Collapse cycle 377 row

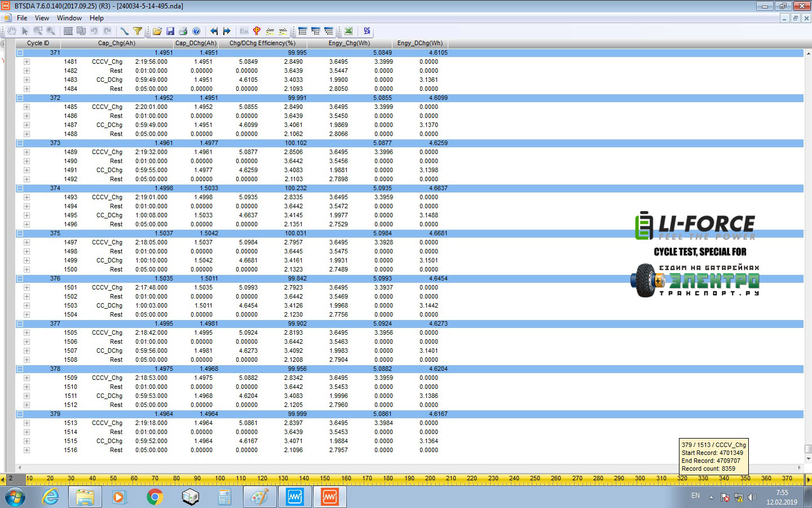pyautogui.click(x=20, y=323)
